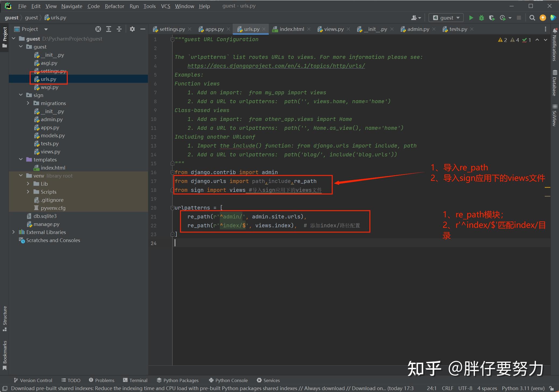Open the profiler run icon

[503, 18]
